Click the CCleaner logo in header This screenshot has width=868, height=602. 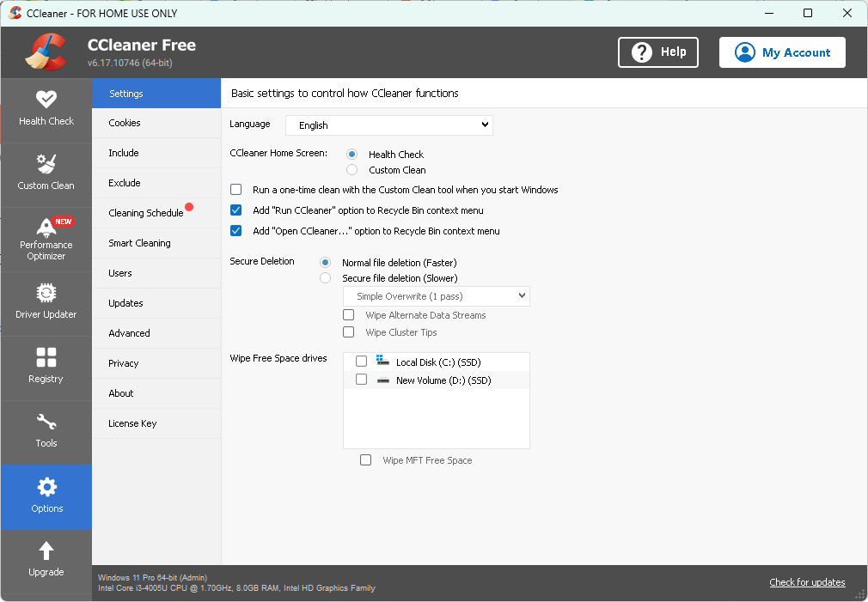[x=46, y=52]
